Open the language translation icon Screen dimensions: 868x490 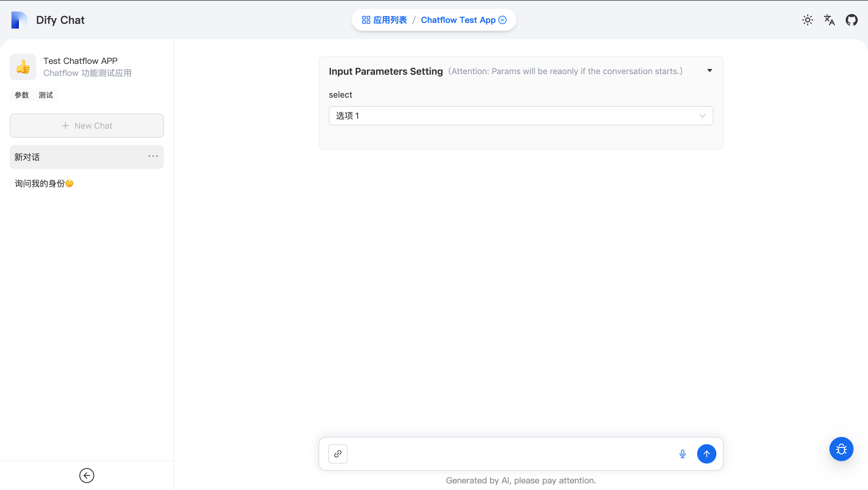(x=829, y=20)
